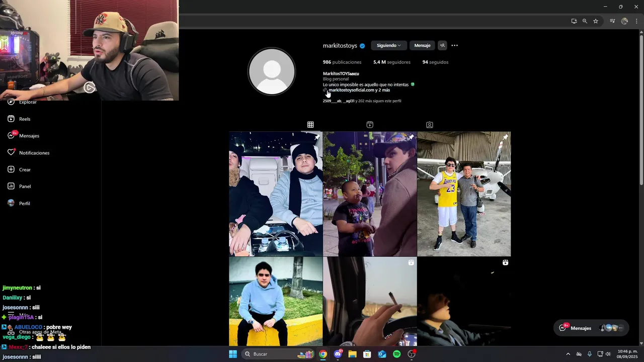The height and width of the screenshot is (362, 644).
Task: Open the dark reel of driver in car
Action: [464, 301]
